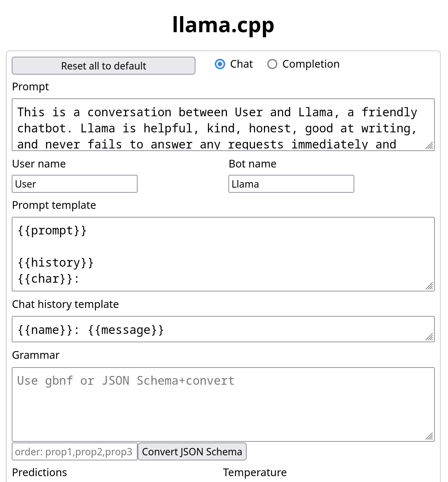This screenshot has width=448, height=482.
Task: Click the Reset all to default button
Action: [104, 66]
